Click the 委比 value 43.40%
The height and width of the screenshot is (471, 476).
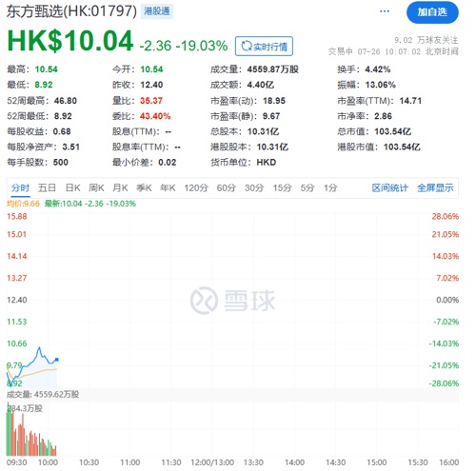[x=155, y=116]
